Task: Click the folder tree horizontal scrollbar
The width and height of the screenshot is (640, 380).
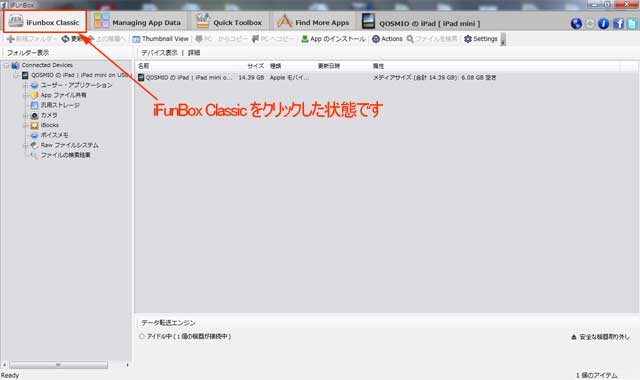Action: coord(66,365)
